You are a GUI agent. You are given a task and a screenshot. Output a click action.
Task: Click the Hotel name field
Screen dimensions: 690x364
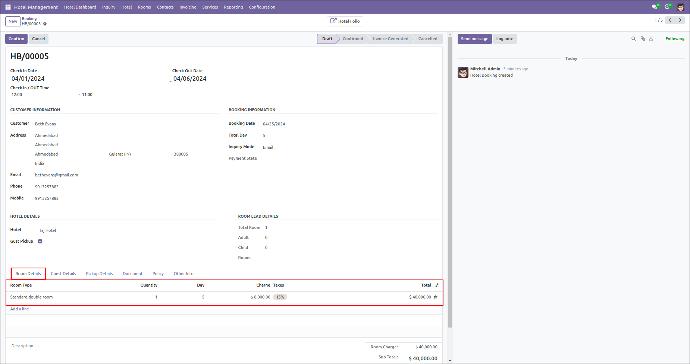[48, 231]
